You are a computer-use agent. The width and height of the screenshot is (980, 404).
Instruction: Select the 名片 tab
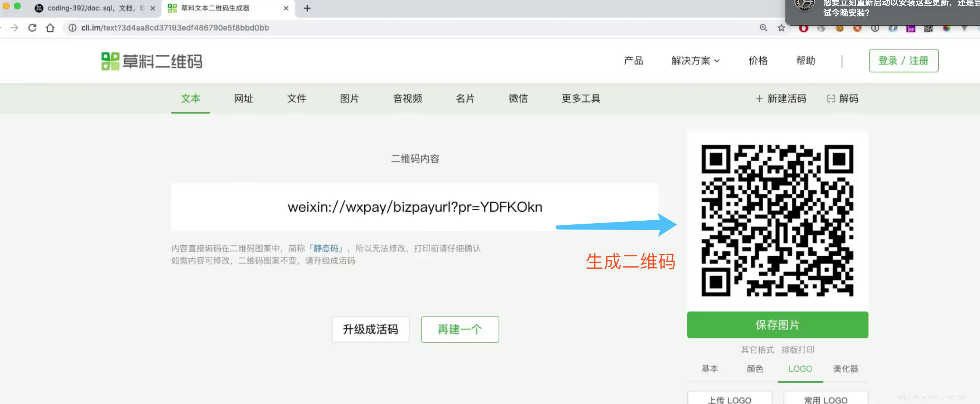pyautogui.click(x=465, y=98)
